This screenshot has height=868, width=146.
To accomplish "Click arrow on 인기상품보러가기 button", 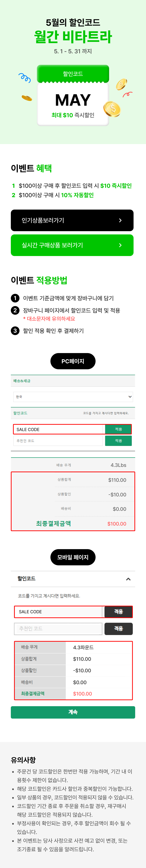I will click(120, 220).
